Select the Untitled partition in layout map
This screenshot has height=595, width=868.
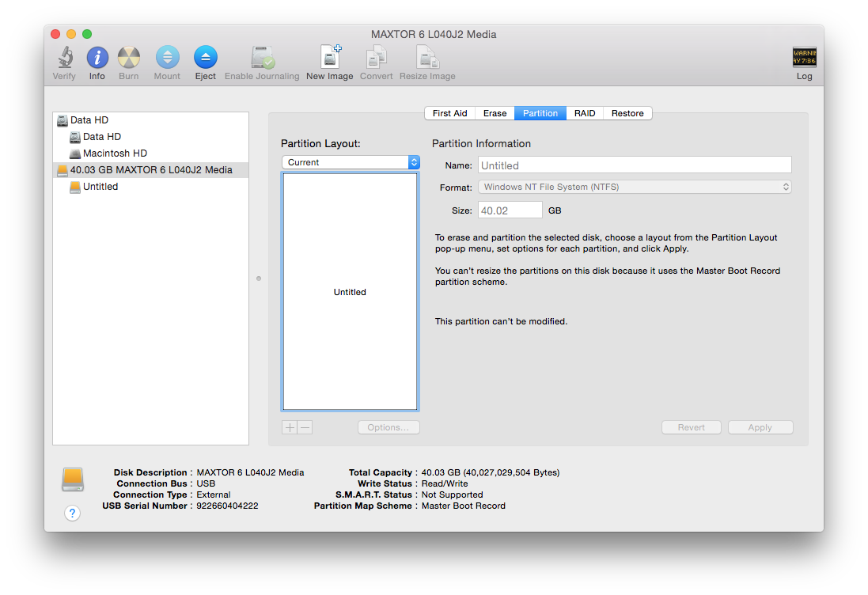pos(350,292)
